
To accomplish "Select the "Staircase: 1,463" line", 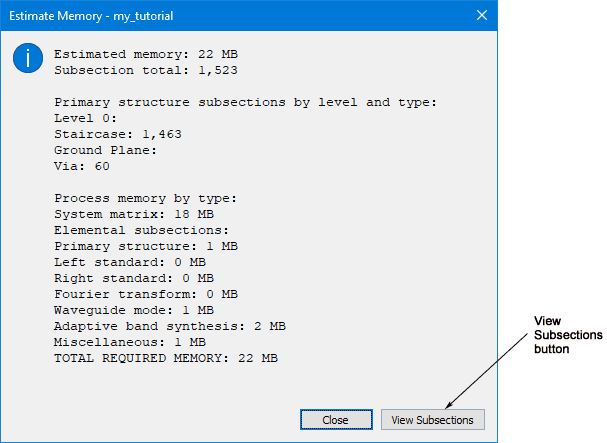I will 118,134.
